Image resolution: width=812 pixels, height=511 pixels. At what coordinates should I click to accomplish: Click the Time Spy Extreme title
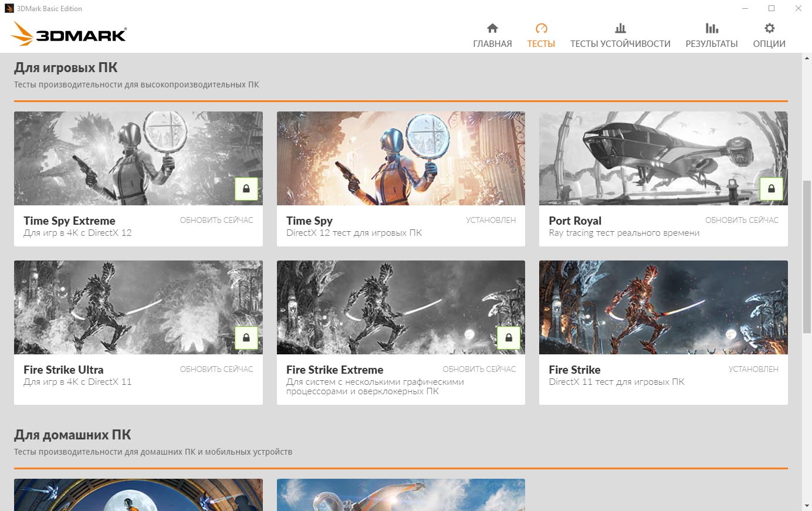tap(69, 221)
